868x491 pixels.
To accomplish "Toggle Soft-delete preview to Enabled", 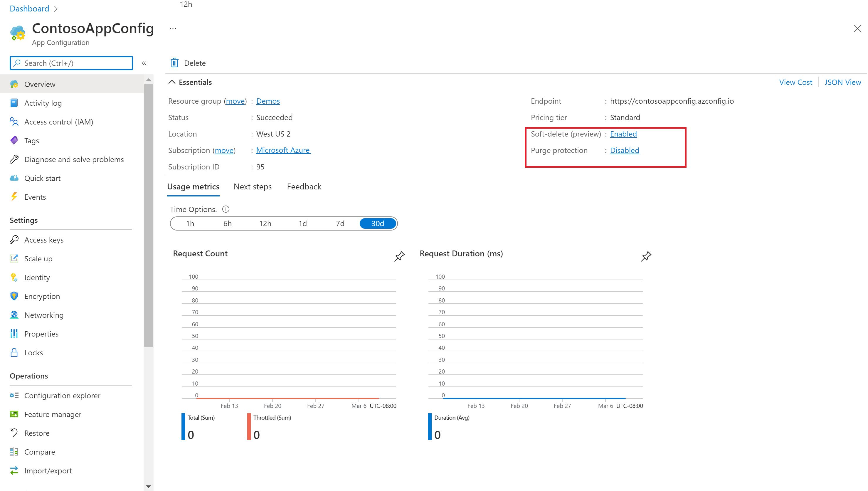I will click(623, 134).
